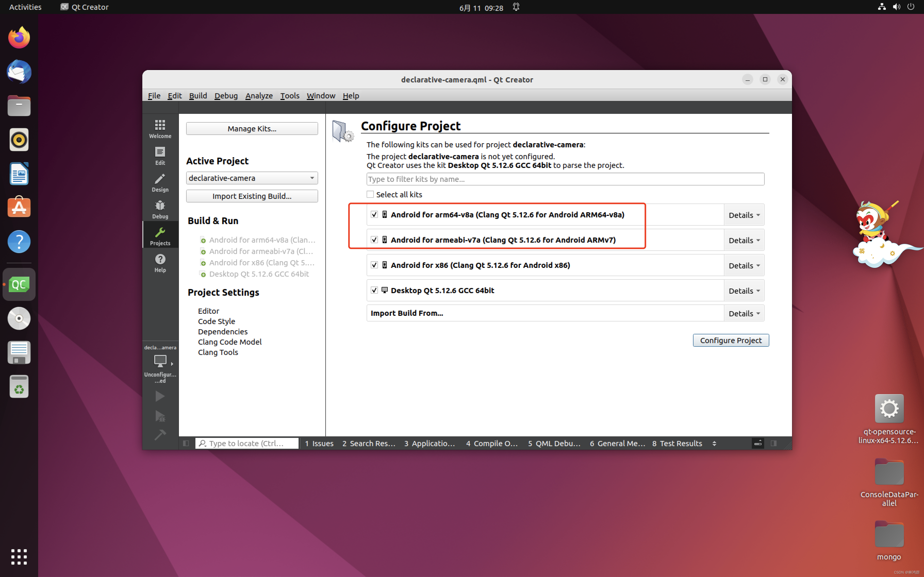Open the Build menu

(x=197, y=95)
